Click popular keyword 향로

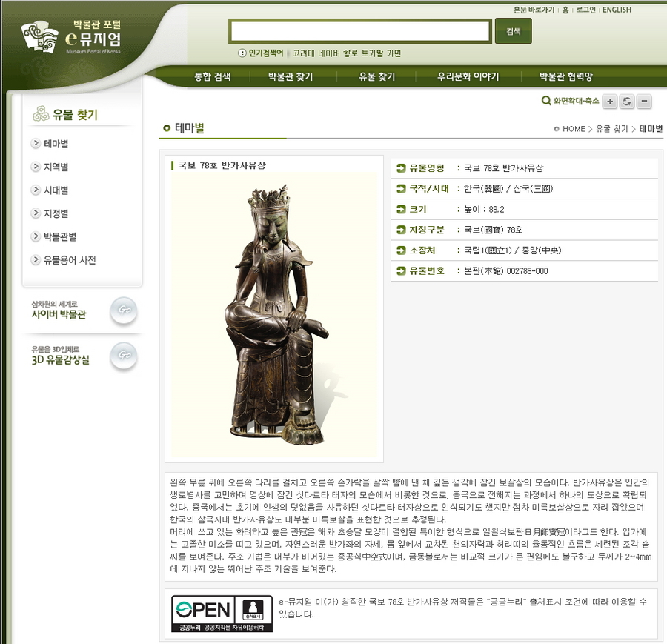[351, 53]
